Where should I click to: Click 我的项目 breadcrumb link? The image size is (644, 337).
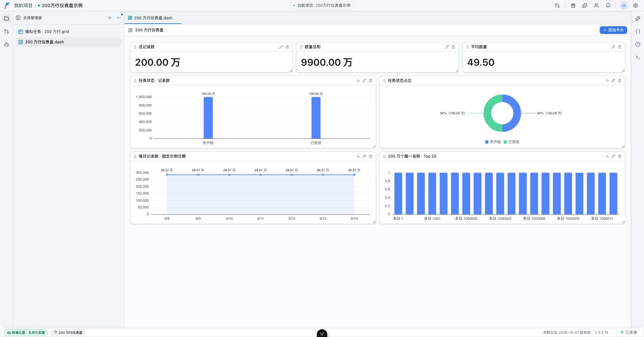pos(23,6)
